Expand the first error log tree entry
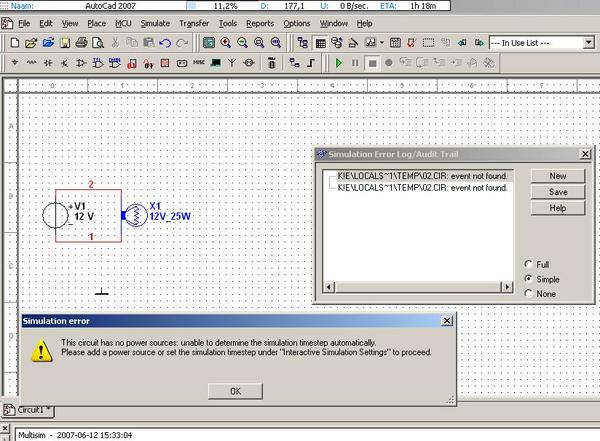 pyautogui.click(x=331, y=176)
